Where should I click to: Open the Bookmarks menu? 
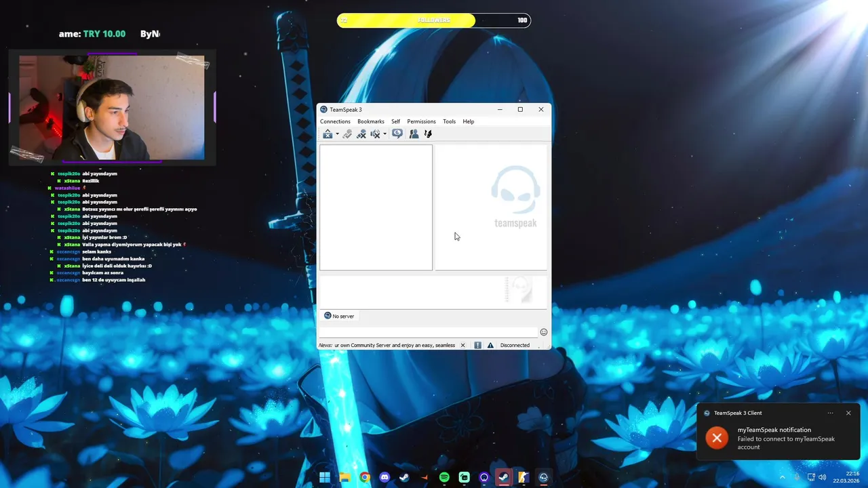[x=371, y=121]
